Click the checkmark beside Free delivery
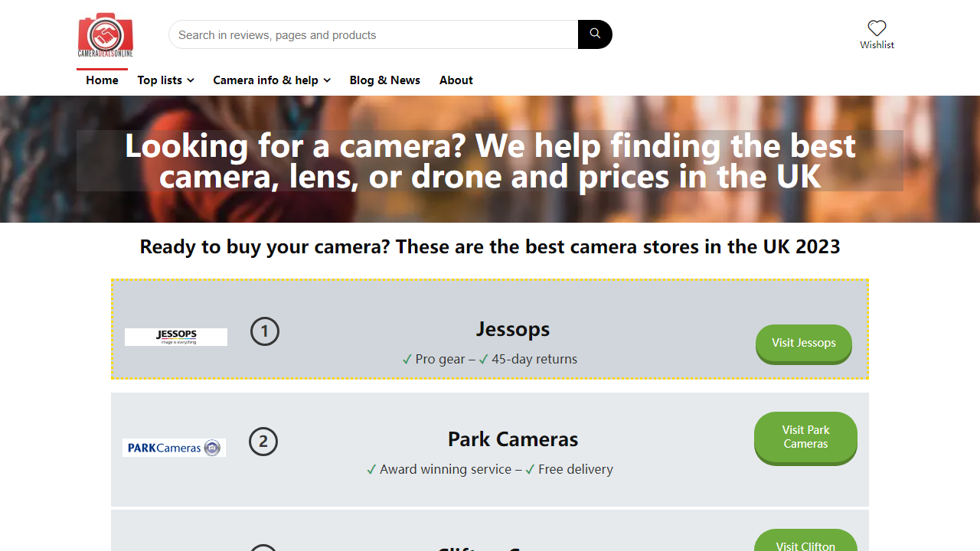 click(530, 469)
